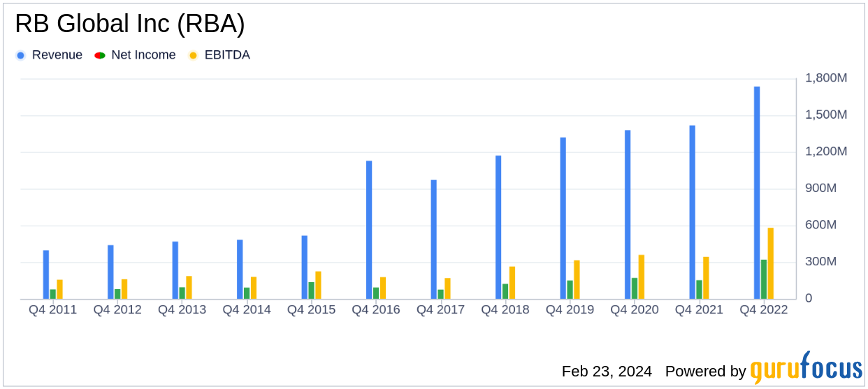Click the 1,200M axis value
Viewport: 868px width, 389px height.
click(x=826, y=152)
